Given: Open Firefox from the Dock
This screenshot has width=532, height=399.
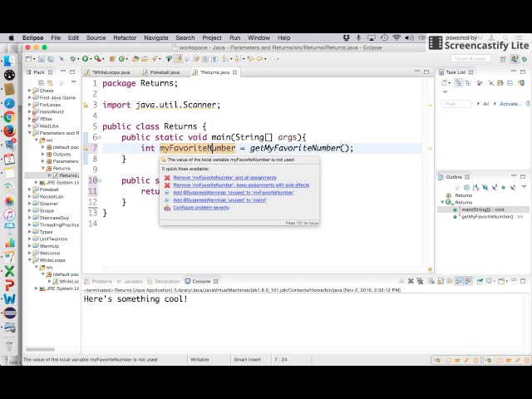Looking at the screenshot, I should [9, 131].
